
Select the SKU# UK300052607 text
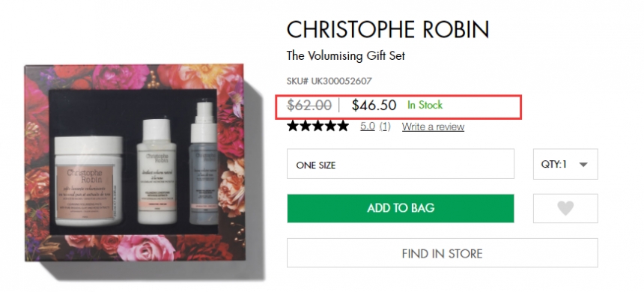(x=329, y=81)
